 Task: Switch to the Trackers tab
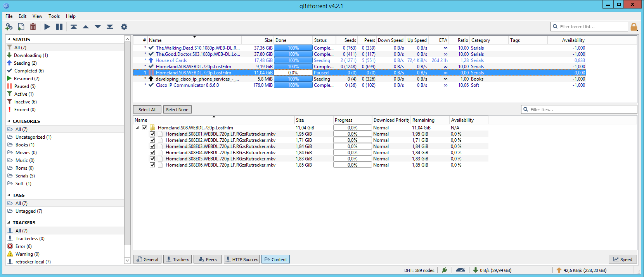(177, 260)
